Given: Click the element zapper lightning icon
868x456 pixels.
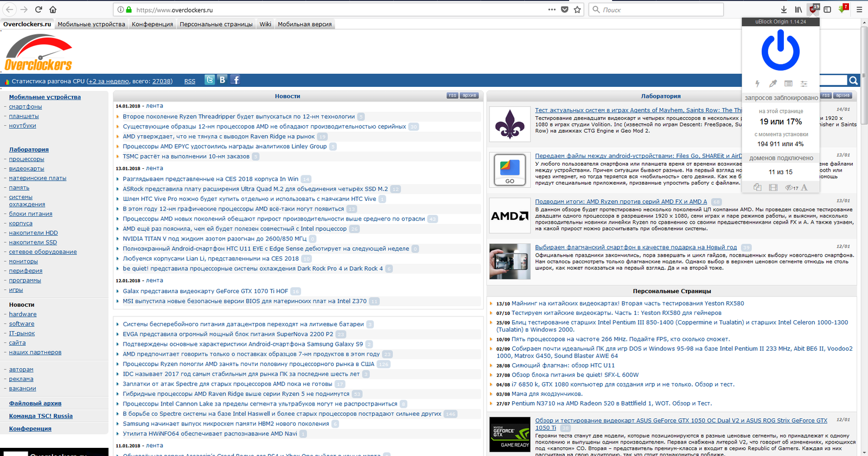Looking at the screenshot, I should [757, 84].
